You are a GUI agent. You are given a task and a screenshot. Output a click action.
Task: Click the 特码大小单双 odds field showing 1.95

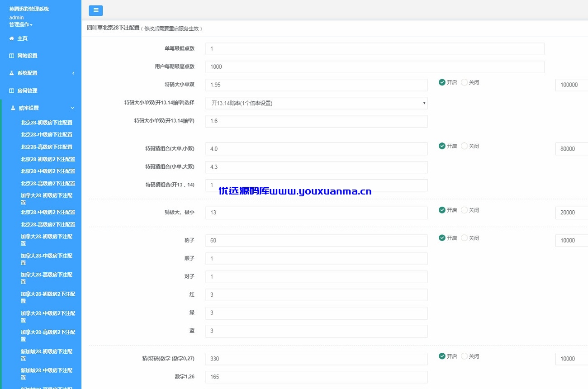pos(317,85)
